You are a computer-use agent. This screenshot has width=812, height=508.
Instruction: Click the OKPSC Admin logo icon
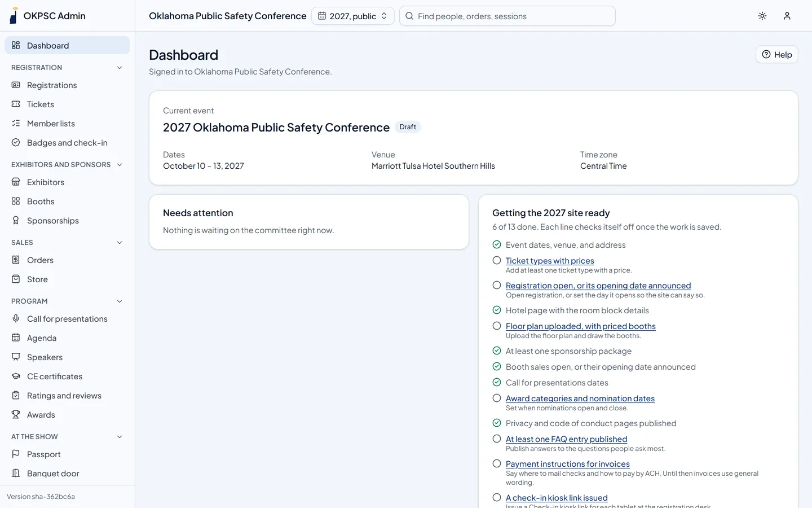[14, 16]
